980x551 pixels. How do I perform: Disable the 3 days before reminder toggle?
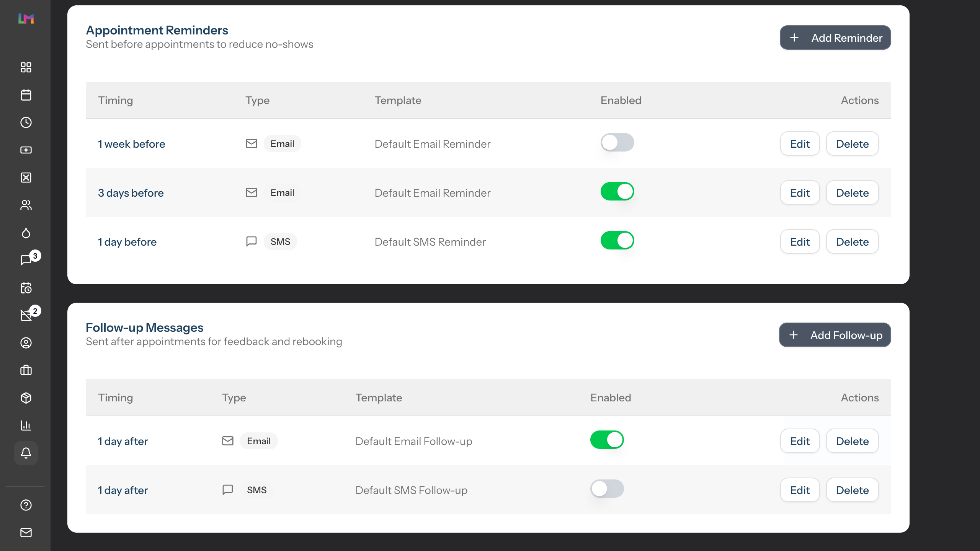(x=617, y=192)
